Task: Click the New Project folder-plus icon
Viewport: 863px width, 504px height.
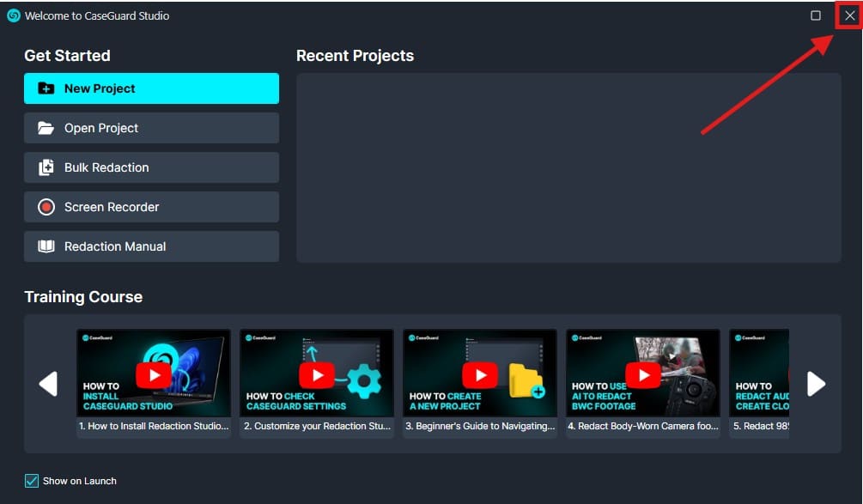Action: click(46, 88)
